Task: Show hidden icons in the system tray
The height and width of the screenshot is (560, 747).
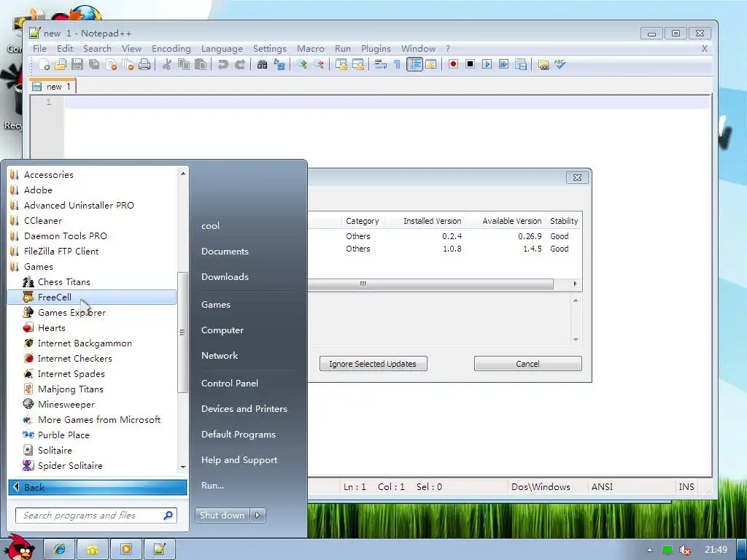Action: point(649,550)
